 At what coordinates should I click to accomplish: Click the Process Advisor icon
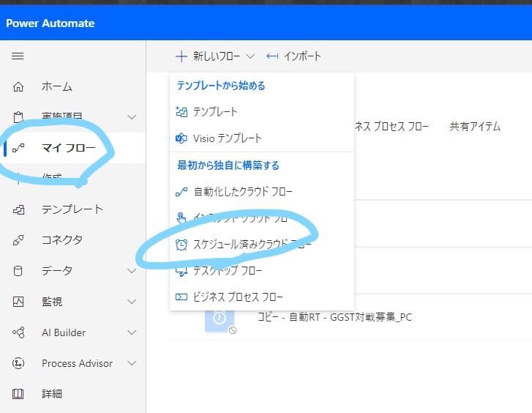tap(19, 363)
